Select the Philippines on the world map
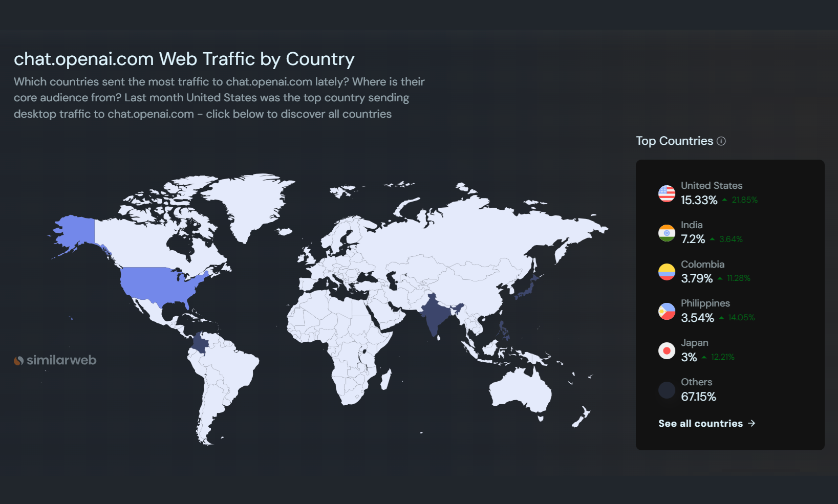Viewport: 838px width, 504px height. pyautogui.click(x=505, y=332)
